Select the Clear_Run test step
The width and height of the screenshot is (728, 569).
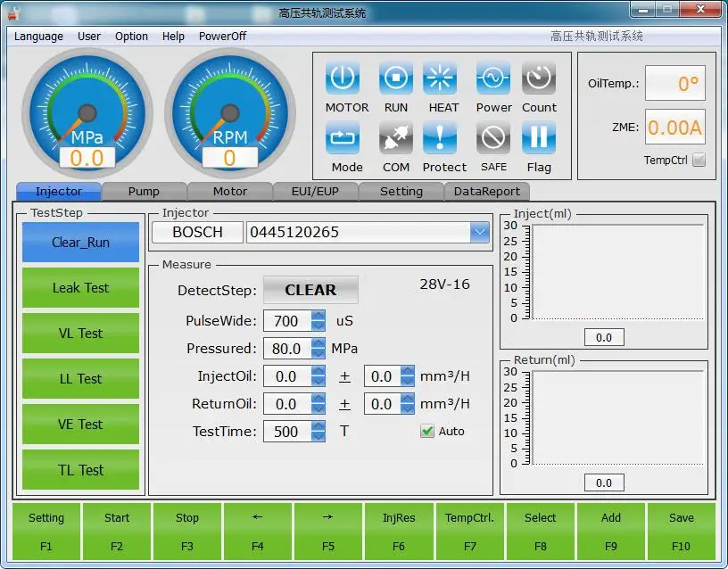tap(81, 243)
